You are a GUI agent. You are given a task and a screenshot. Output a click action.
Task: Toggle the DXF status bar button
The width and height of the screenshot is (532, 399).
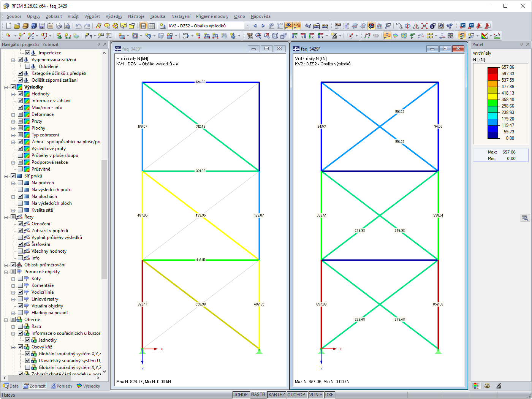329,395
